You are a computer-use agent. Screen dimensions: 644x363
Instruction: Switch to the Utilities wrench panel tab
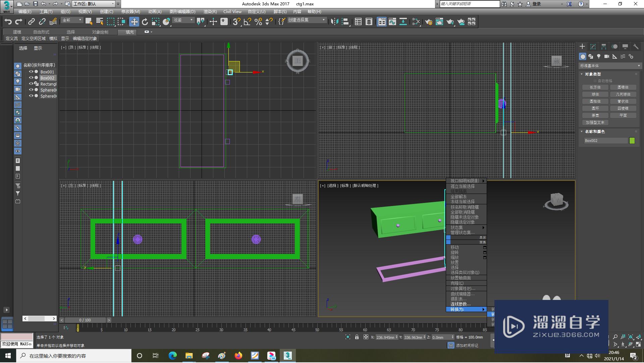click(636, 47)
